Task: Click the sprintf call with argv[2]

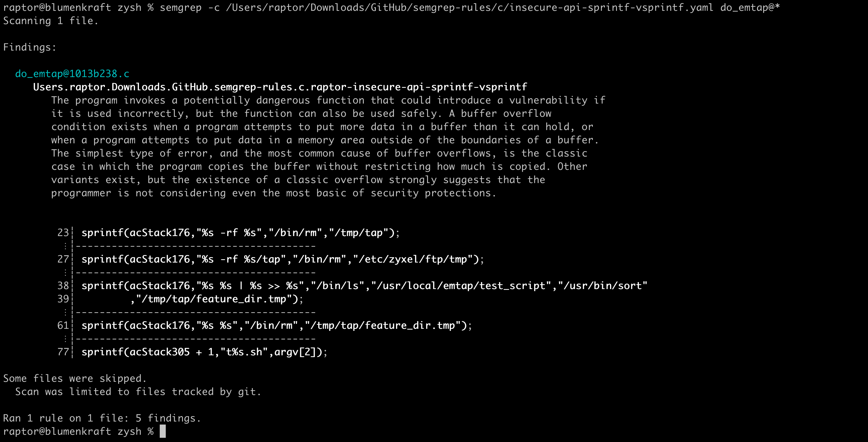Action: click(204, 352)
